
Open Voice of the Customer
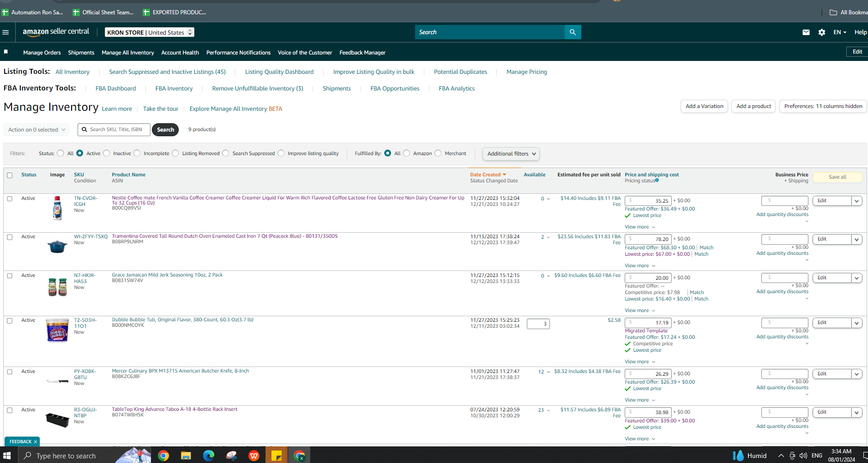305,53
